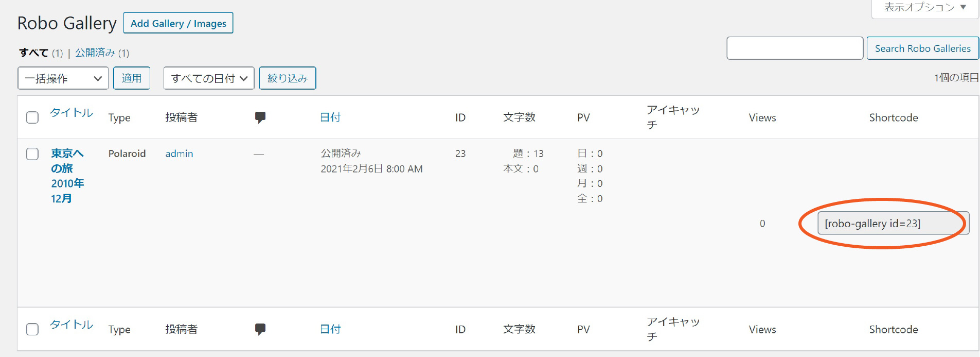Click the comments bubble icon in footer
Image resolution: width=980 pixels, height=357 pixels.
(260, 329)
